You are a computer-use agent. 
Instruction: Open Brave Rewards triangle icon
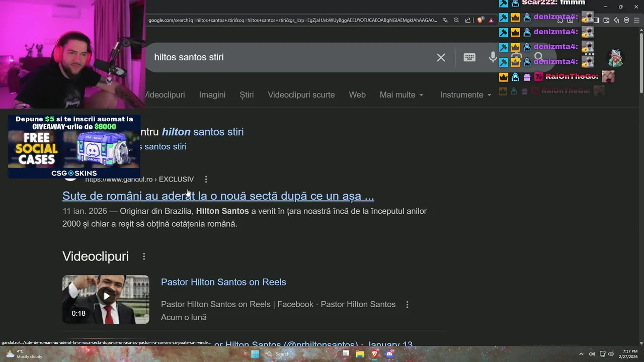tap(491, 20)
